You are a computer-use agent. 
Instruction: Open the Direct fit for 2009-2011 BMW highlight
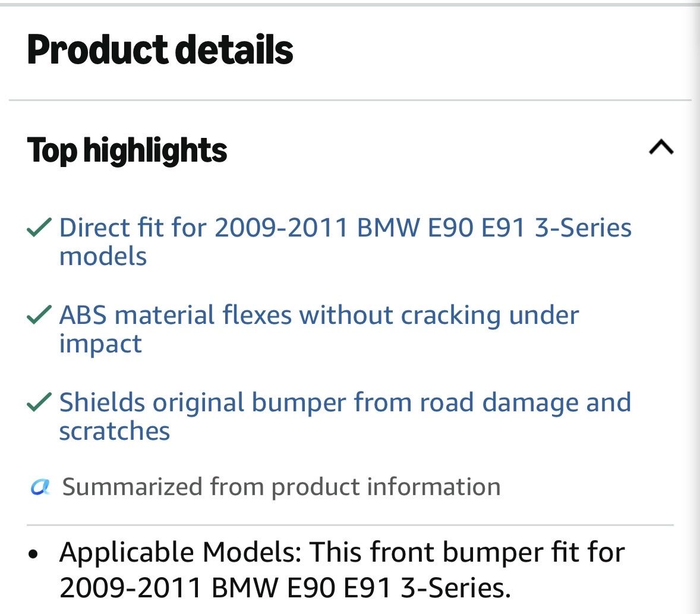[x=345, y=241]
